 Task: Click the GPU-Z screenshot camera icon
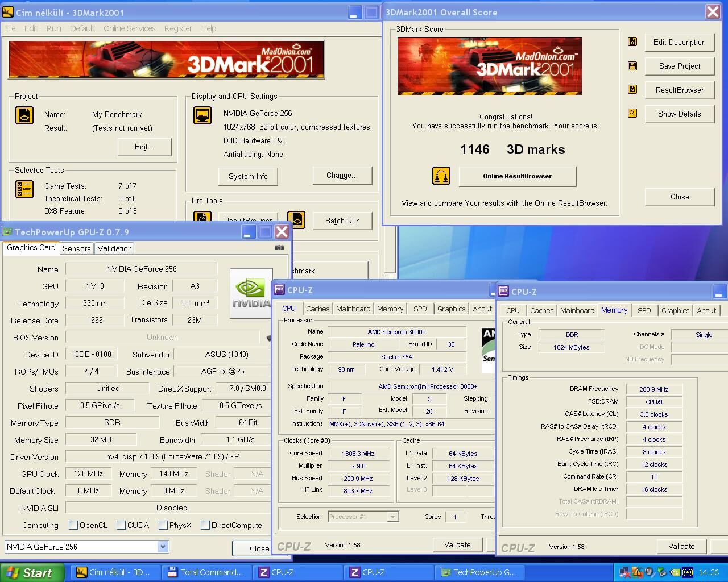point(279,248)
